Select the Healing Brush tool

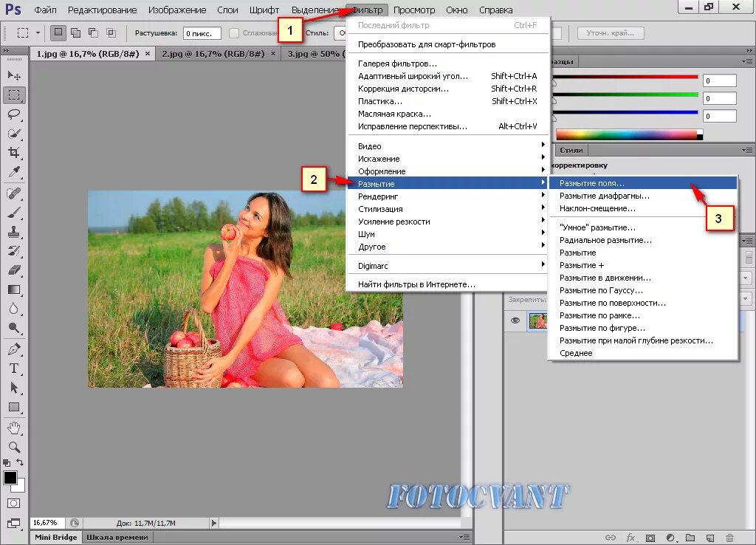(14, 193)
